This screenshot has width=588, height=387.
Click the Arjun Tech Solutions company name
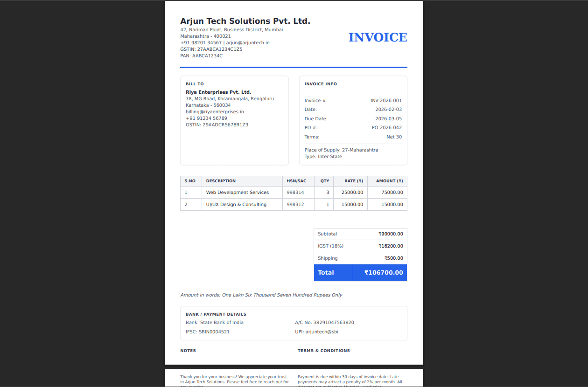(245, 21)
